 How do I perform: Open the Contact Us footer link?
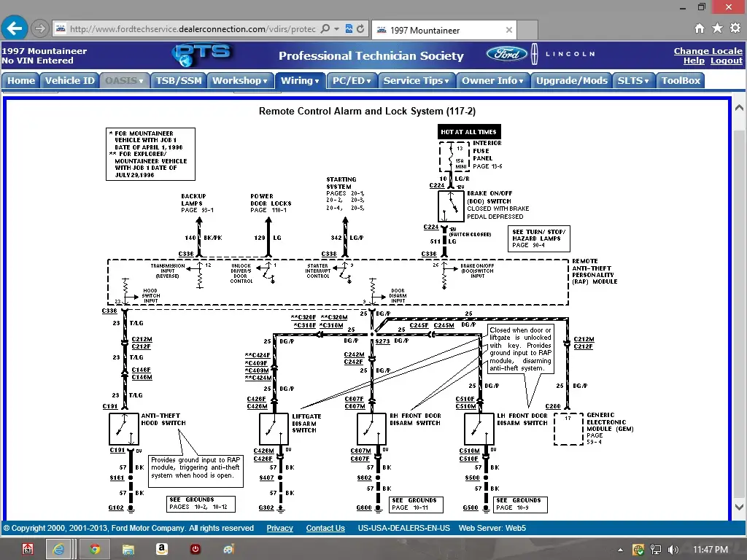325,528
